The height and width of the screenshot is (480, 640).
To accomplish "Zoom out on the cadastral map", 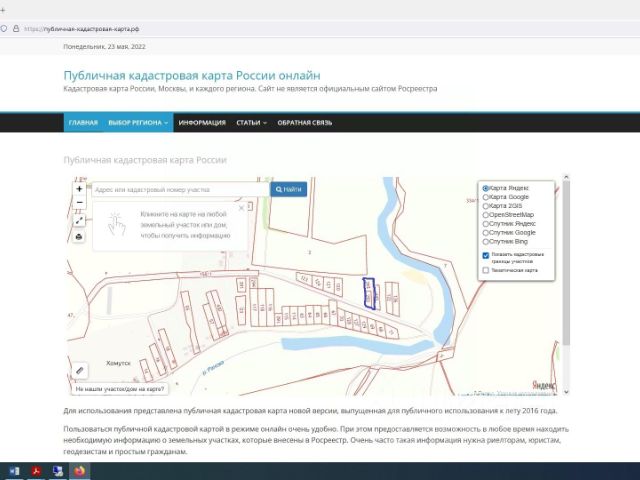I will [x=80, y=203].
